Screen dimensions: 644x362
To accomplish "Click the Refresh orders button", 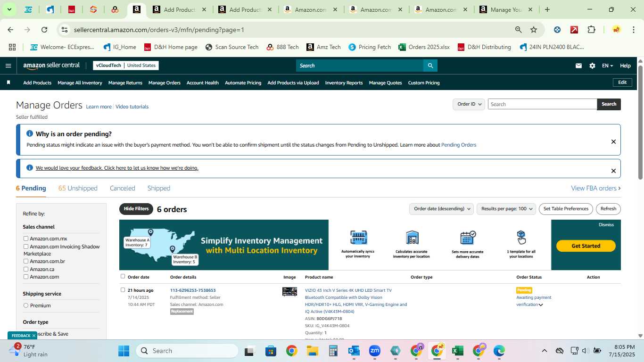I will coord(608,209).
